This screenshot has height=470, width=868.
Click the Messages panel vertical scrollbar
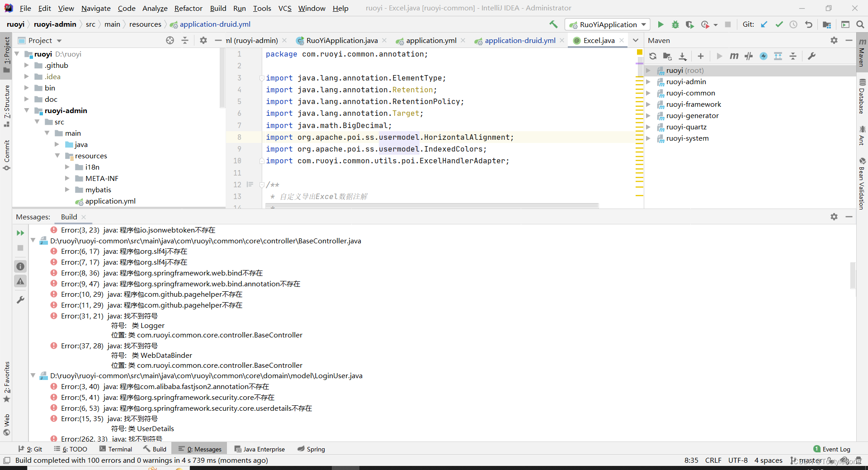[x=853, y=275]
